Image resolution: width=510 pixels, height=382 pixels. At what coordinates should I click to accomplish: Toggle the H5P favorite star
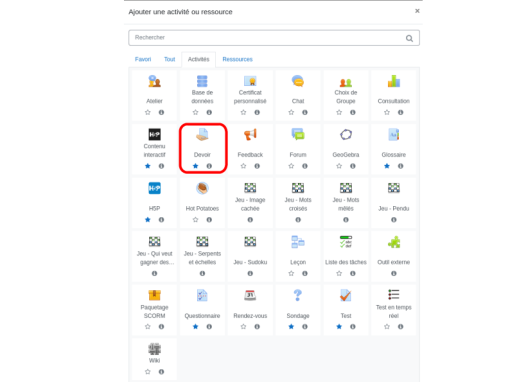coord(148,220)
